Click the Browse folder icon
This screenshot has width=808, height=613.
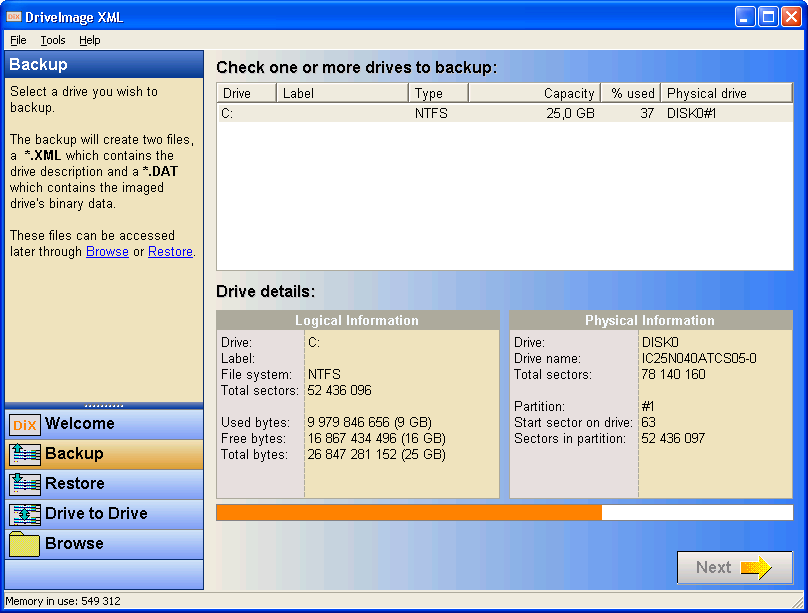point(24,544)
